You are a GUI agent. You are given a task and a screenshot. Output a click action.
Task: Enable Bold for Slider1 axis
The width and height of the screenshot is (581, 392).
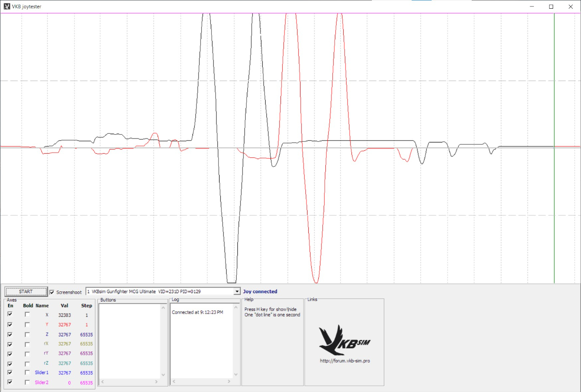point(27,373)
